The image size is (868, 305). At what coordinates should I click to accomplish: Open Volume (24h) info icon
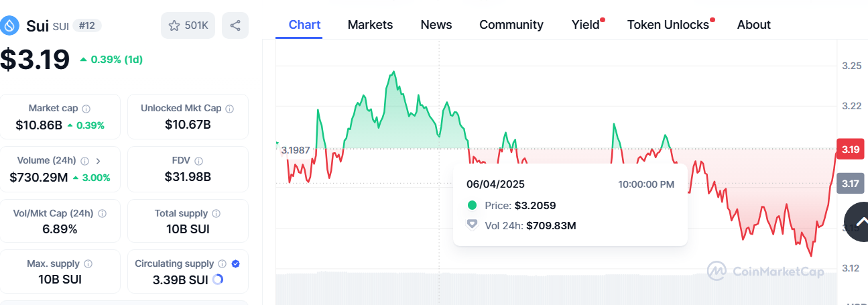coord(84,161)
